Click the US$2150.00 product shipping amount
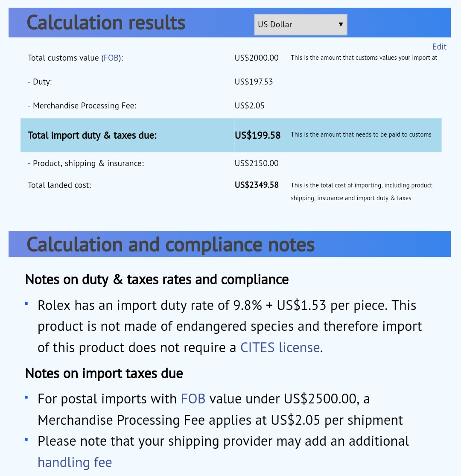 coord(256,163)
